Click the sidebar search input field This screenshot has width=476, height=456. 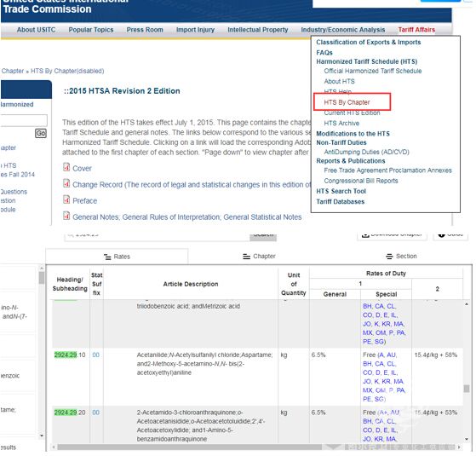[24, 120]
